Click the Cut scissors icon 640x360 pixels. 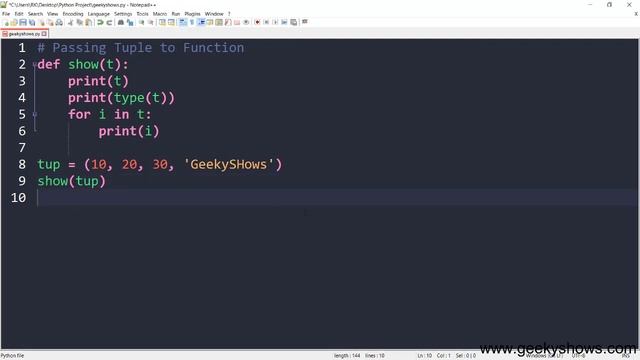point(71,22)
